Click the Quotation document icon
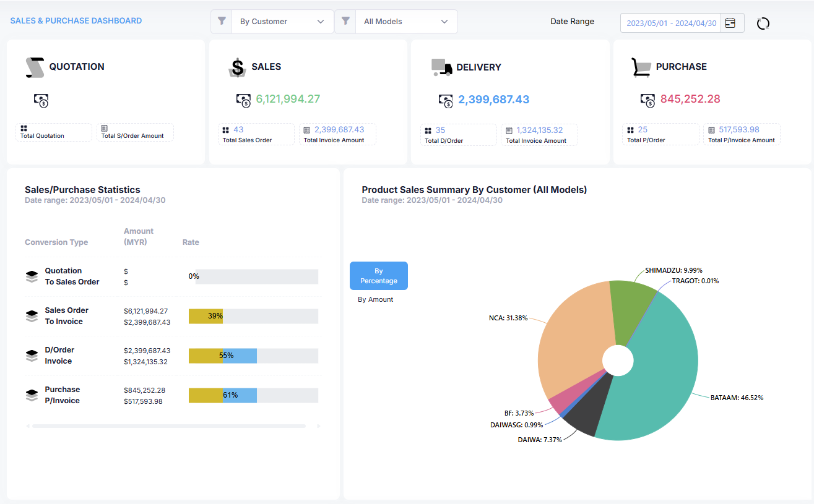 coord(35,67)
